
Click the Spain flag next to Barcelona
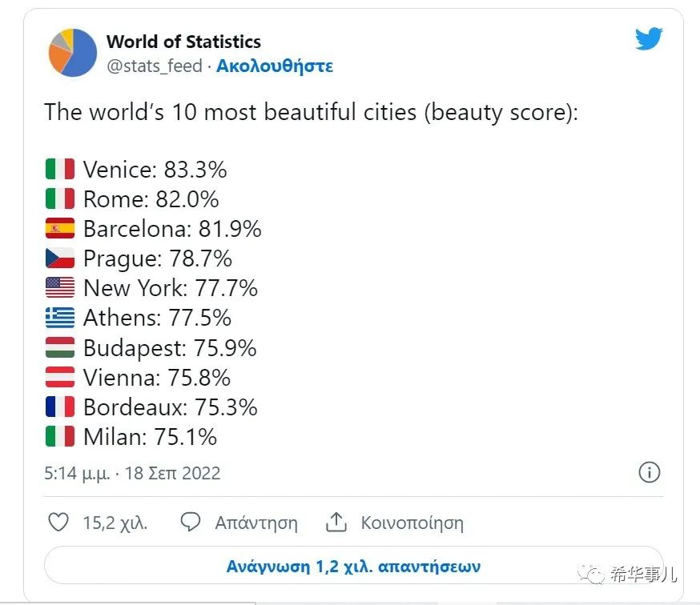click(x=60, y=228)
